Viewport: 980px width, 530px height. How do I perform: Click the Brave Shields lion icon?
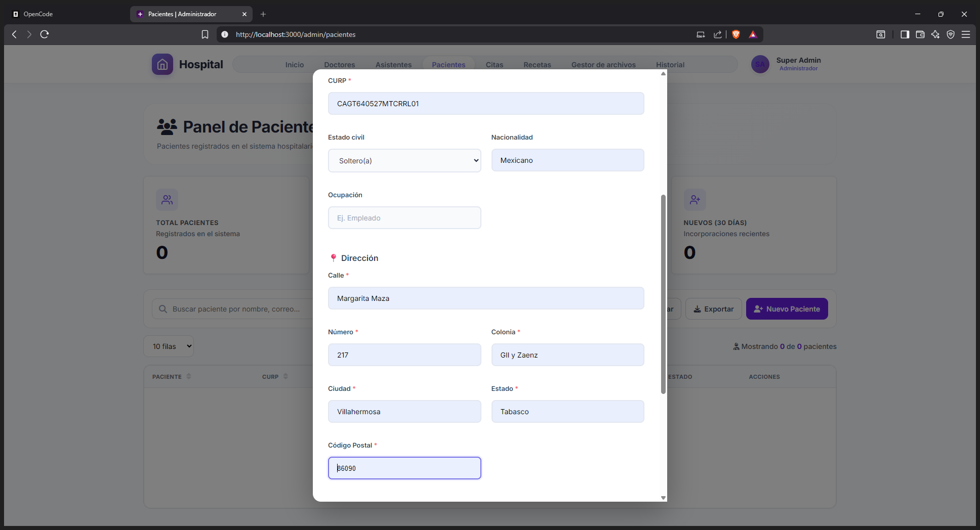(736, 34)
